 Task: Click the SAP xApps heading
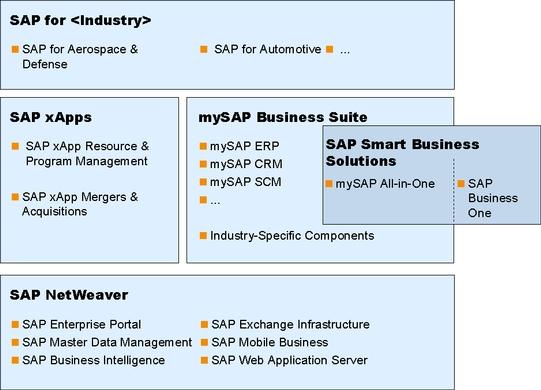click(51, 117)
